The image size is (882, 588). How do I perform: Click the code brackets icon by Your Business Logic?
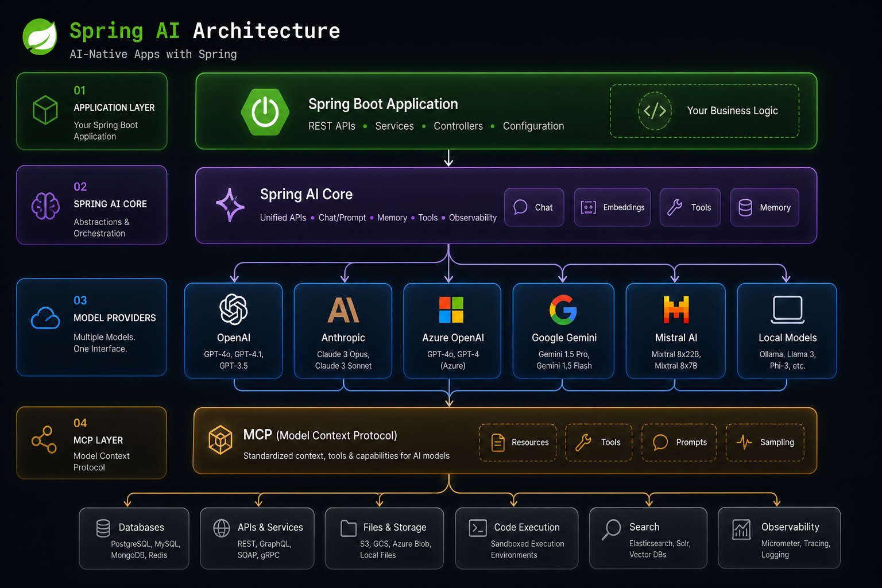tap(655, 111)
